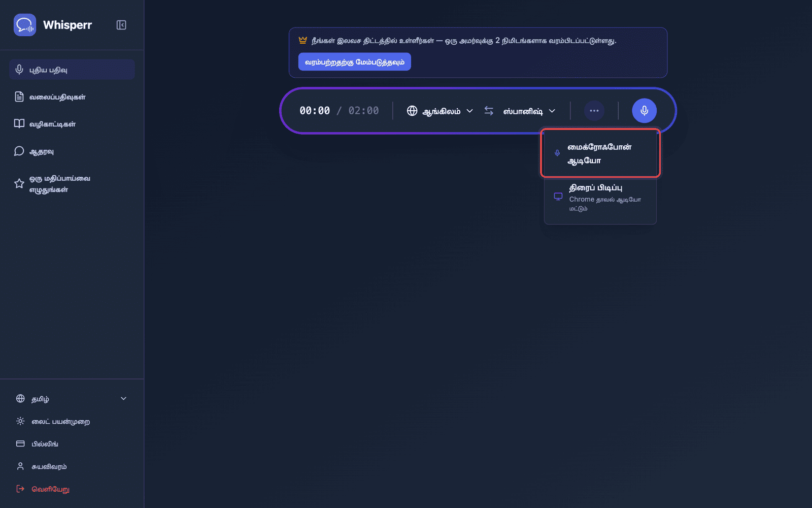The width and height of the screenshot is (812, 508).
Task: Click the 02:00 time limit text
Action: coord(363,111)
